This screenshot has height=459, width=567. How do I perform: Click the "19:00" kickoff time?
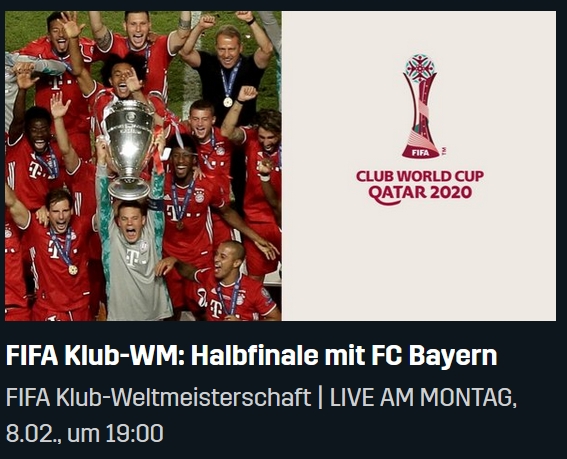(x=135, y=433)
